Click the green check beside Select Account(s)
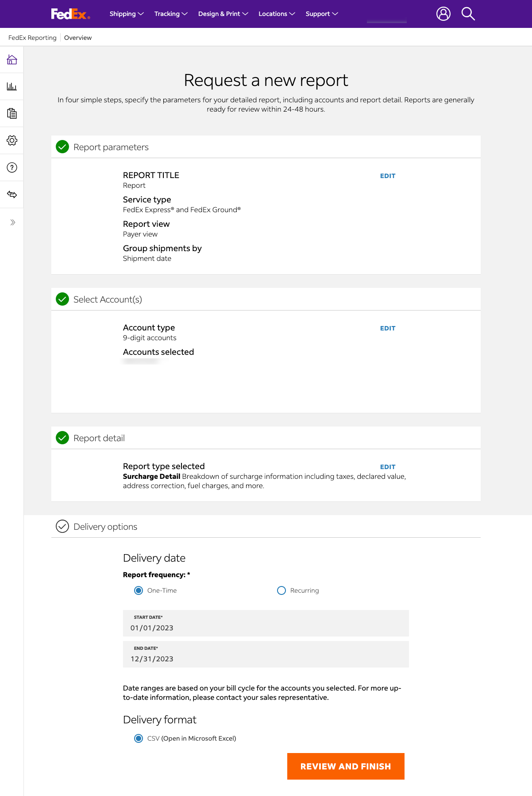Viewport: 532px width, 796px height. [62, 299]
